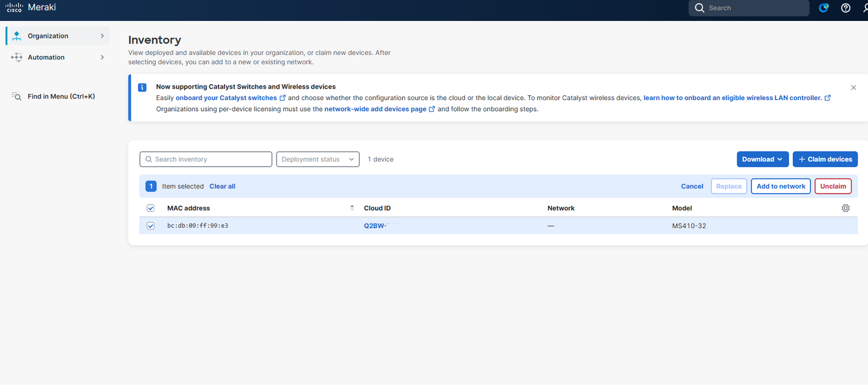Click the Cloud ID column header
Screen dimensions: 868x385
(377, 208)
